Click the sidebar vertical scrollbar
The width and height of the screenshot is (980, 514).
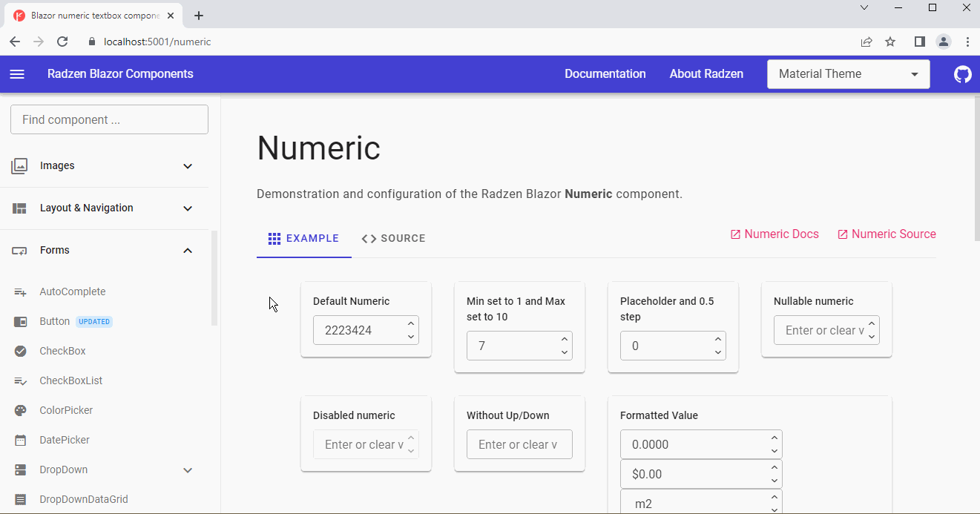tap(215, 278)
